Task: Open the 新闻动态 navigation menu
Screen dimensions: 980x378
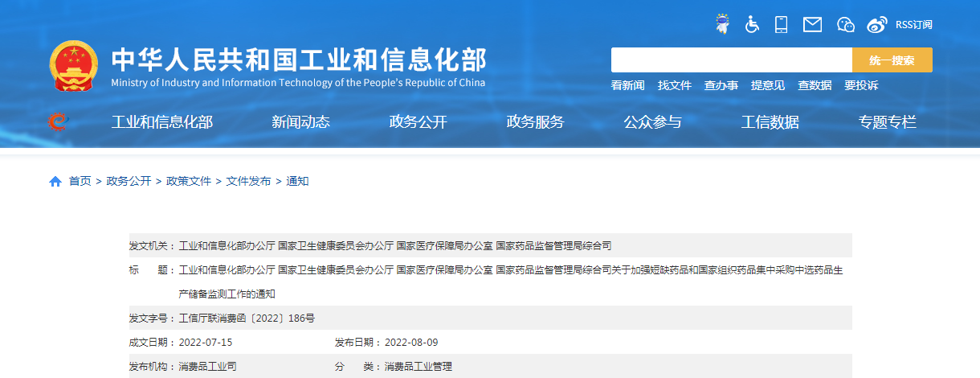Action: 300,122
